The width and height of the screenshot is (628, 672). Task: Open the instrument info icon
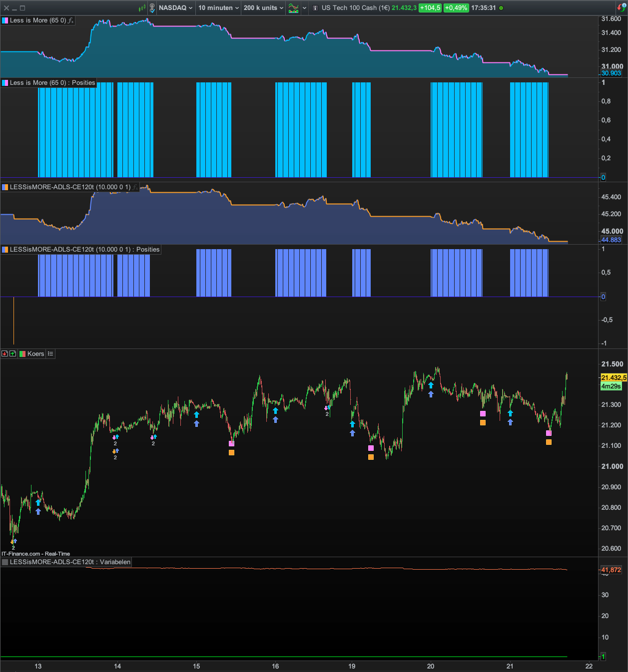(x=315, y=8)
